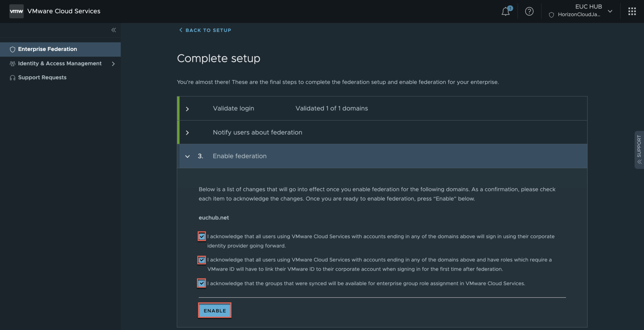644x330 pixels.
Task: Click the Support Requests headset icon
Action: coord(13,78)
